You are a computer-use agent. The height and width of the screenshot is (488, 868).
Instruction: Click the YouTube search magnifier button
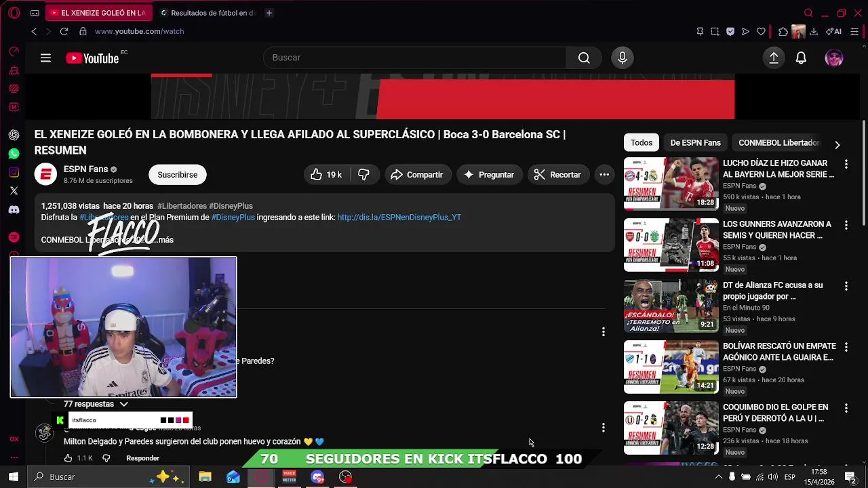[x=584, y=58]
